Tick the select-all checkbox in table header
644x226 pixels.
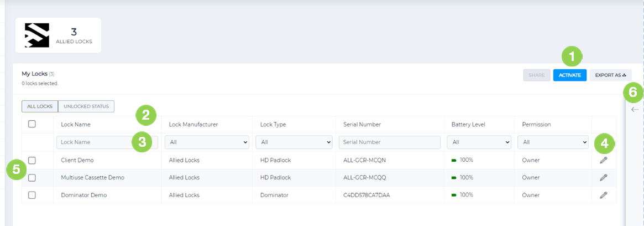click(x=32, y=124)
